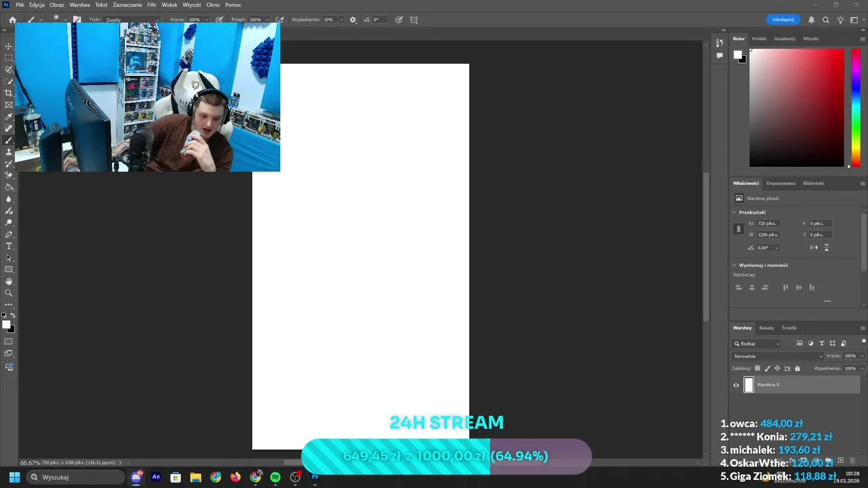Toggle the brush settings panel icon
This screenshot has width=868, height=488.
77,20
